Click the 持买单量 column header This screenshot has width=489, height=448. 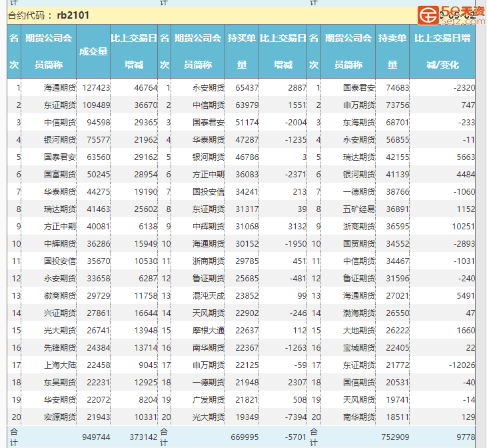[242, 51]
